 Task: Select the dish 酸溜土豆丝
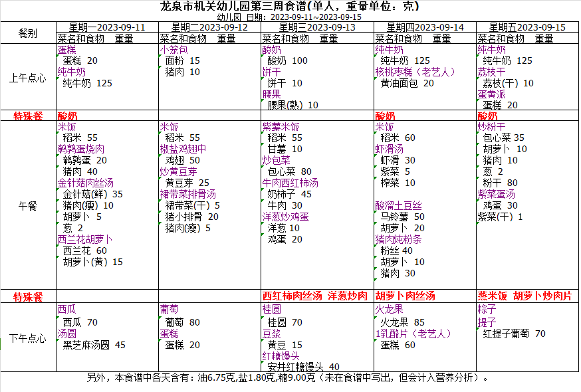(x=398, y=205)
